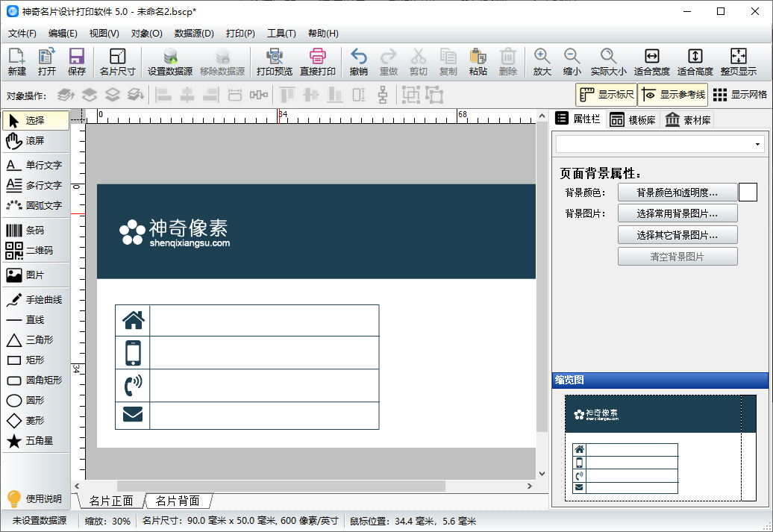The width and height of the screenshot is (773, 532).
Task: Click the white background color swatch
Action: [x=748, y=193]
